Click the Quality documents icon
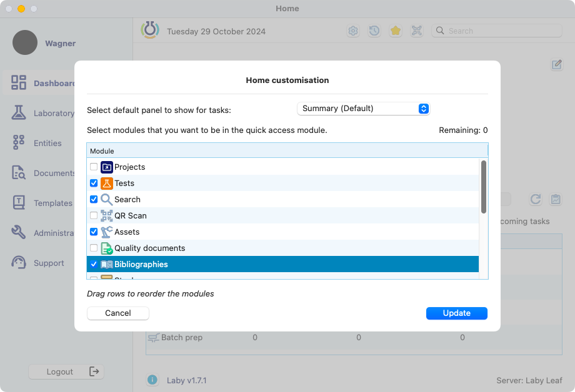 pyautogui.click(x=107, y=248)
